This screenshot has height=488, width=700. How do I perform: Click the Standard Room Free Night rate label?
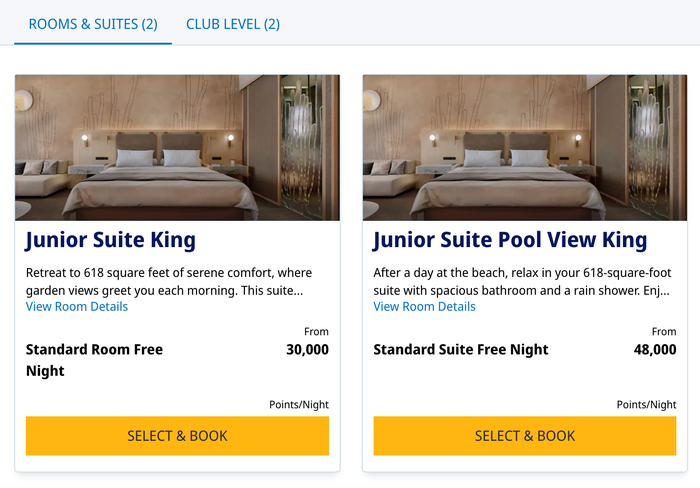click(94, 360)
